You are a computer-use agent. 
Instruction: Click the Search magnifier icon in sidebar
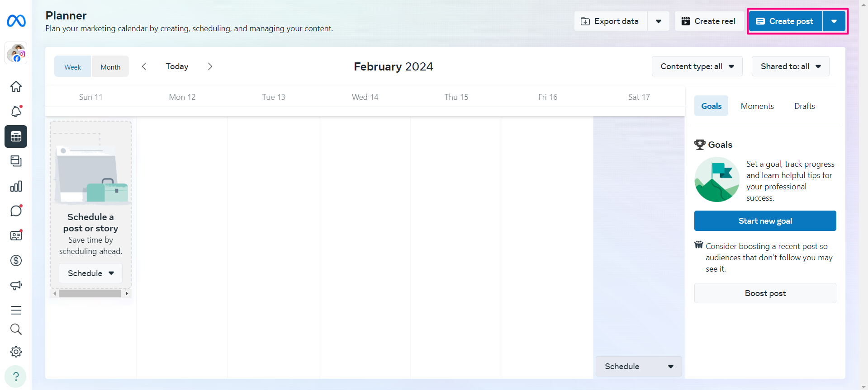click(x=16, y=329)
